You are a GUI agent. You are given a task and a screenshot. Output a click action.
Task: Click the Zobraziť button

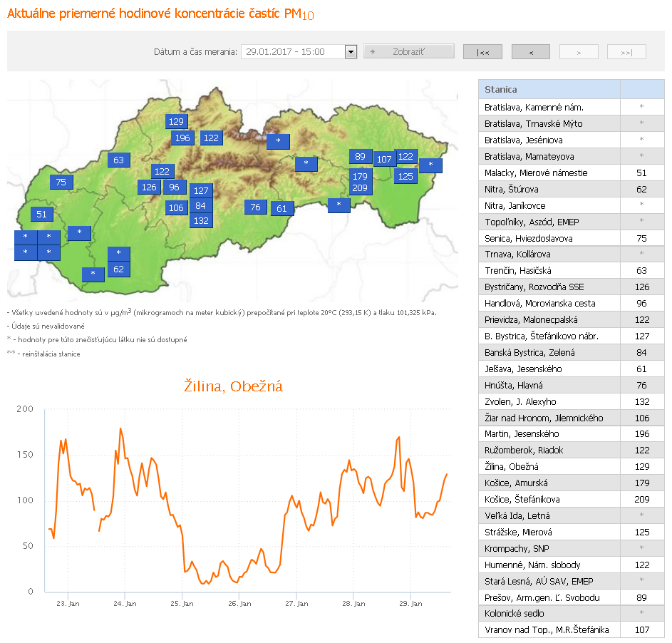408,51
